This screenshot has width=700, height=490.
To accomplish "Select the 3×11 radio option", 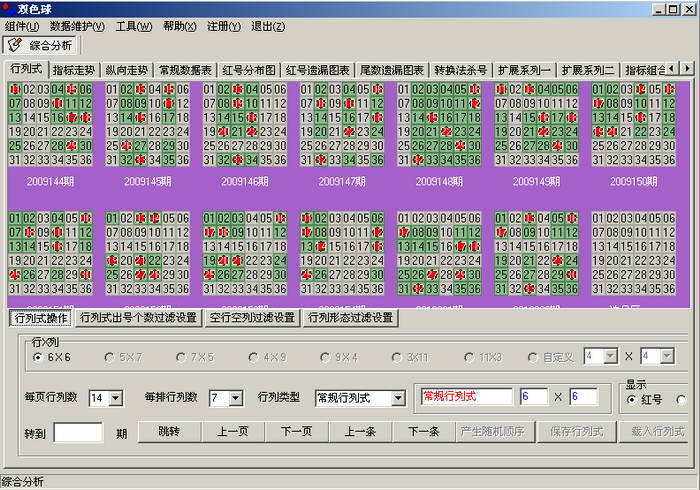I will (411, 357).
